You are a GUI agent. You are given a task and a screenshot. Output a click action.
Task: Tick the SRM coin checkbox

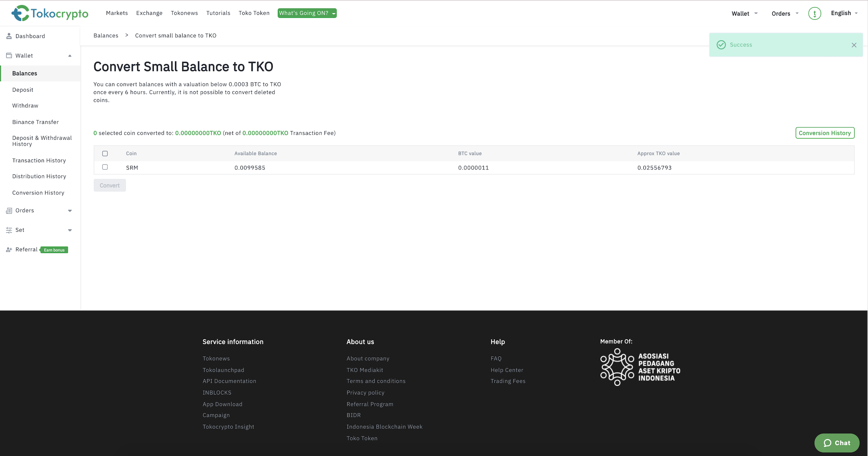[105, 167]
